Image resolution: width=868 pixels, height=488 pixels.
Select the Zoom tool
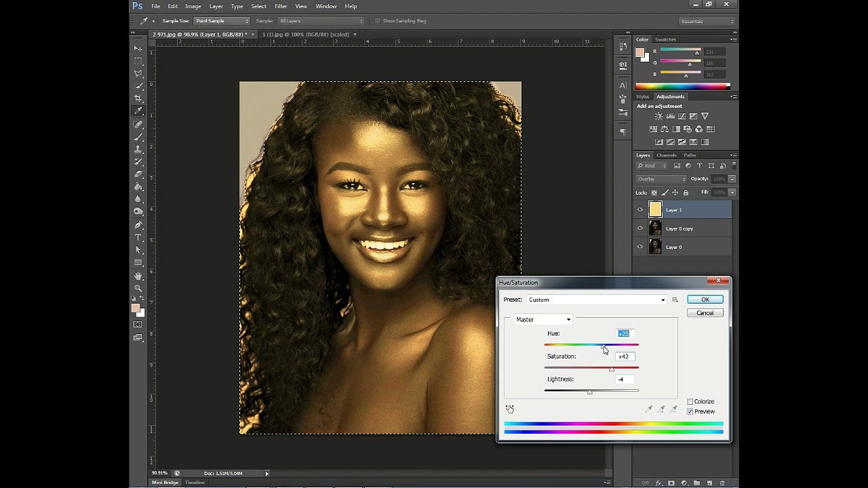[138, 287]
